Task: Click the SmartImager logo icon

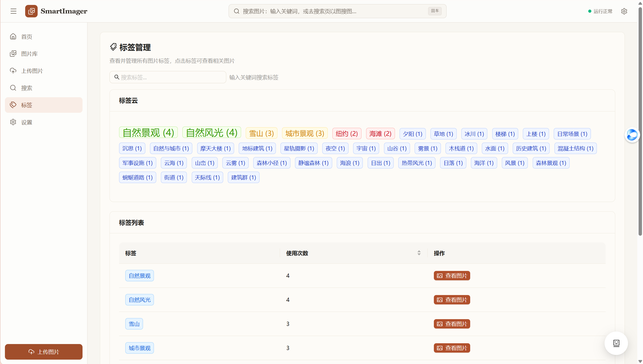Action: pos(31,11)
